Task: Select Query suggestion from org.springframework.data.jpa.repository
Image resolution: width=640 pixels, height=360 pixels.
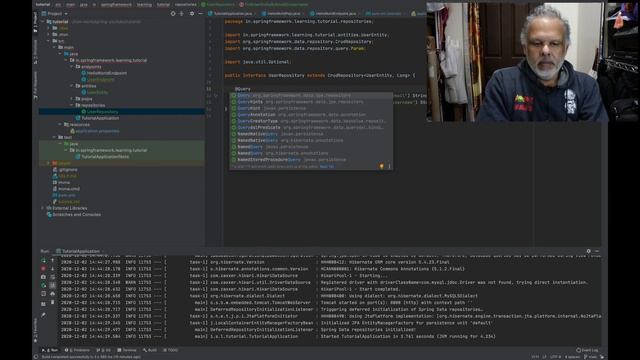Action: click(311, 96)
